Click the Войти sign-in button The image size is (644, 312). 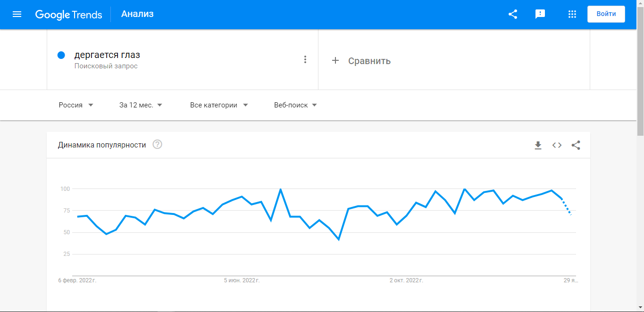606,14
